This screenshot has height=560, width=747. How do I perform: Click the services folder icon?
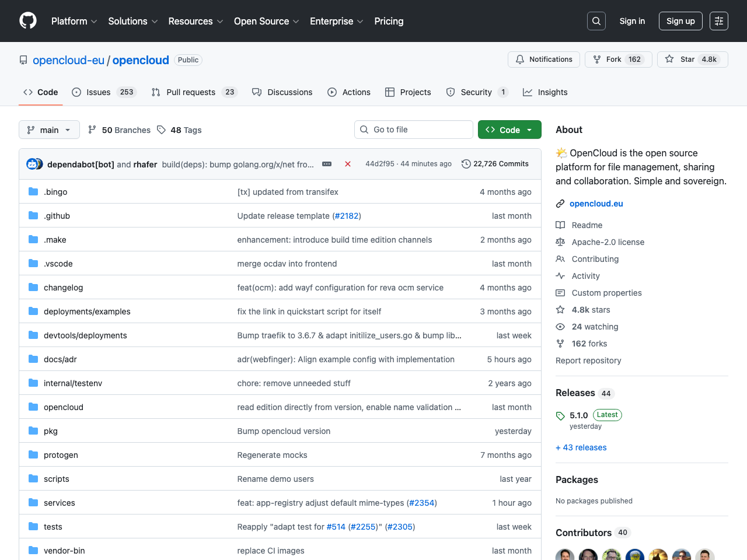[x=33, y=502]
